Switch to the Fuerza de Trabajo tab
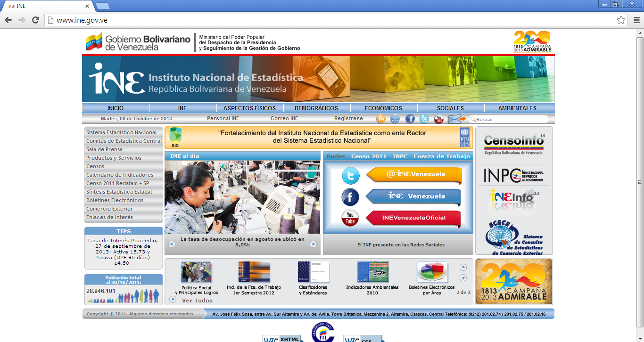 [x=442, y=156]
